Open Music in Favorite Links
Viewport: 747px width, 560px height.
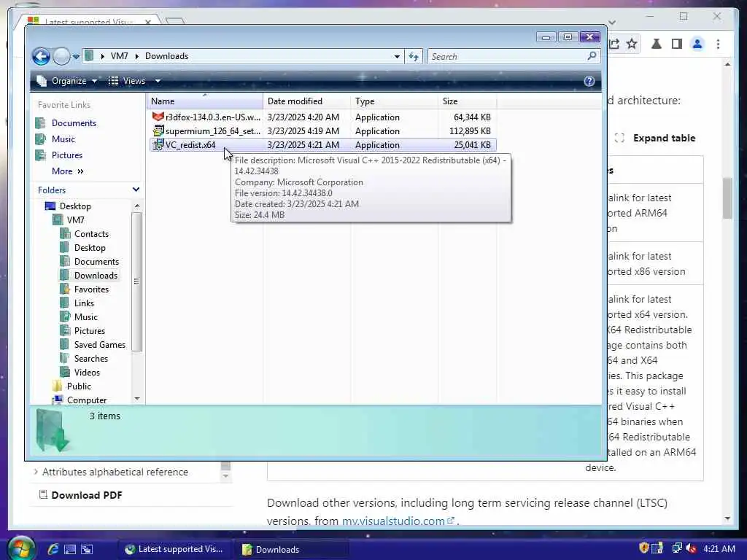coord(63,139)
